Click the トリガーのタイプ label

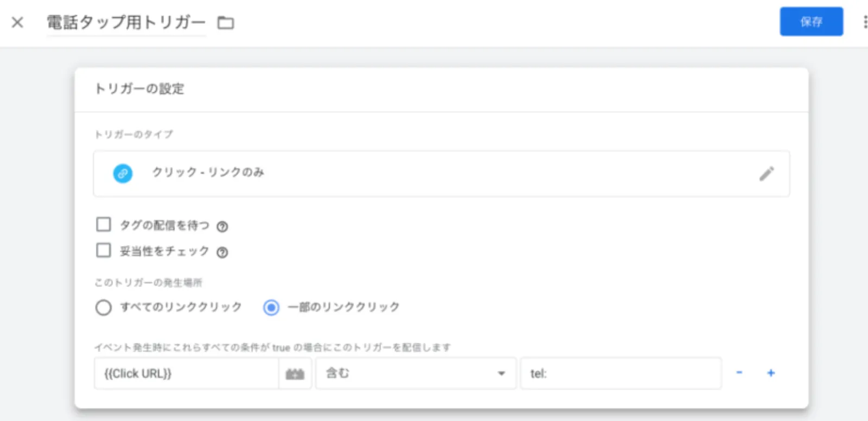click(134, 135)
